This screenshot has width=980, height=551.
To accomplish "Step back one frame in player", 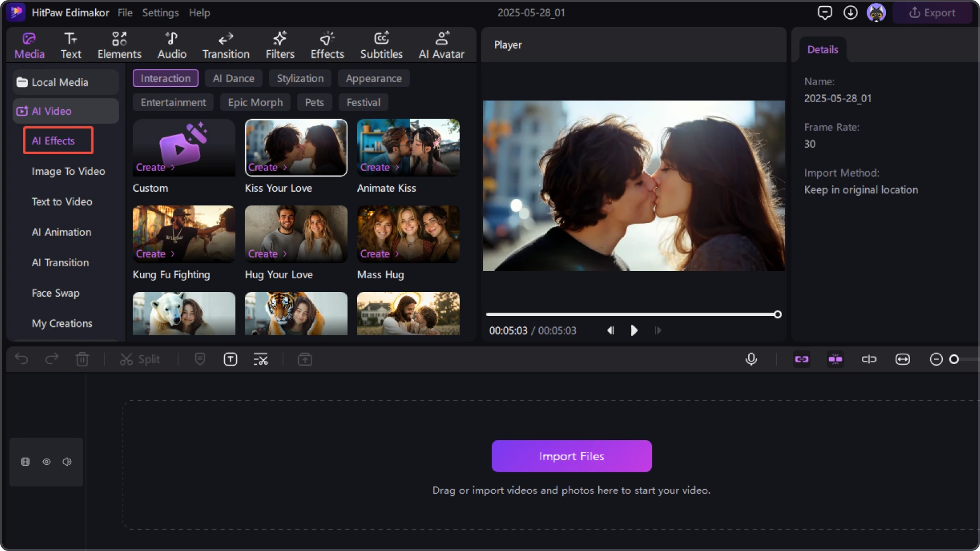I will click(610, 330).
